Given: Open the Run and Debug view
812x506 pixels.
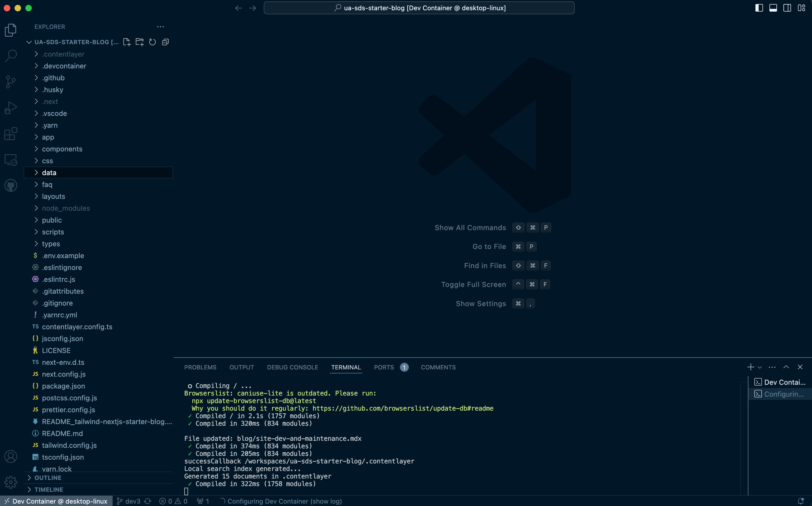Looking at the screenshot, I should click(x=11, y=108).
